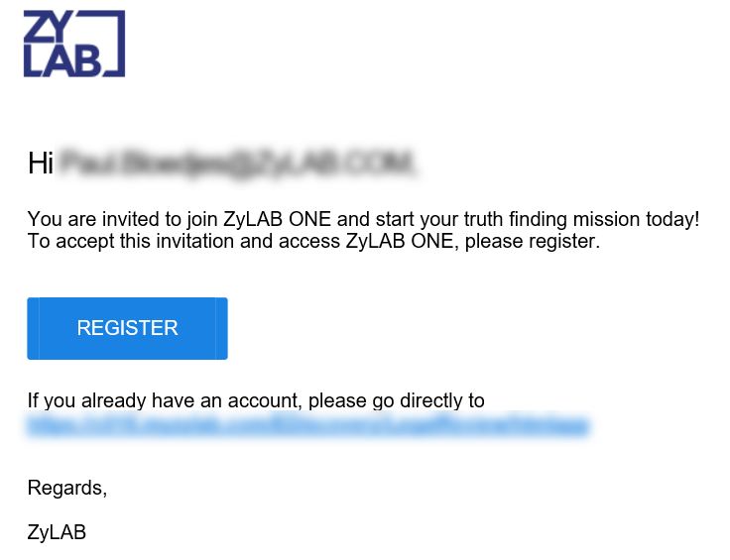Click the words "please register."
The image size is (730, 560).
tap(533, 241)
